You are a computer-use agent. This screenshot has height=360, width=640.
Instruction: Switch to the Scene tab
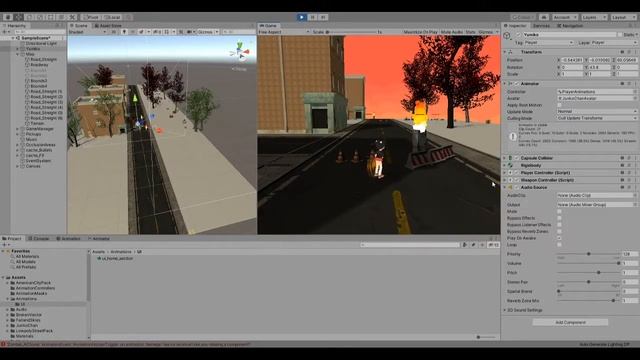pyautogui.click(x=79, y=25)
